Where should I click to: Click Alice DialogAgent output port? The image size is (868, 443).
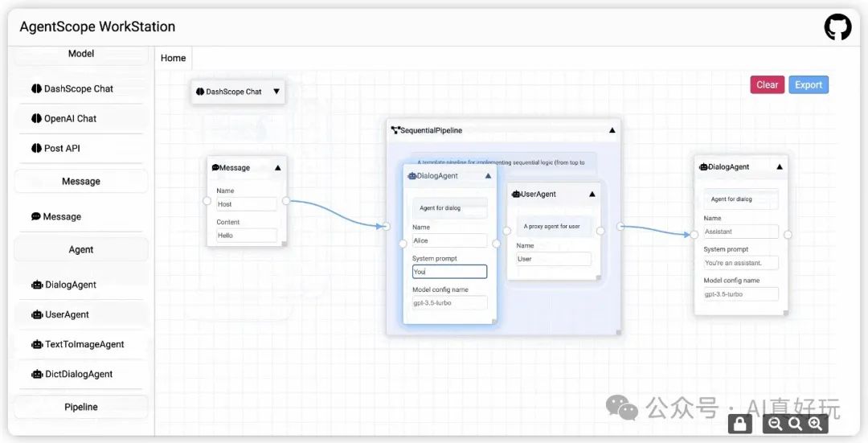click(496, 244)
